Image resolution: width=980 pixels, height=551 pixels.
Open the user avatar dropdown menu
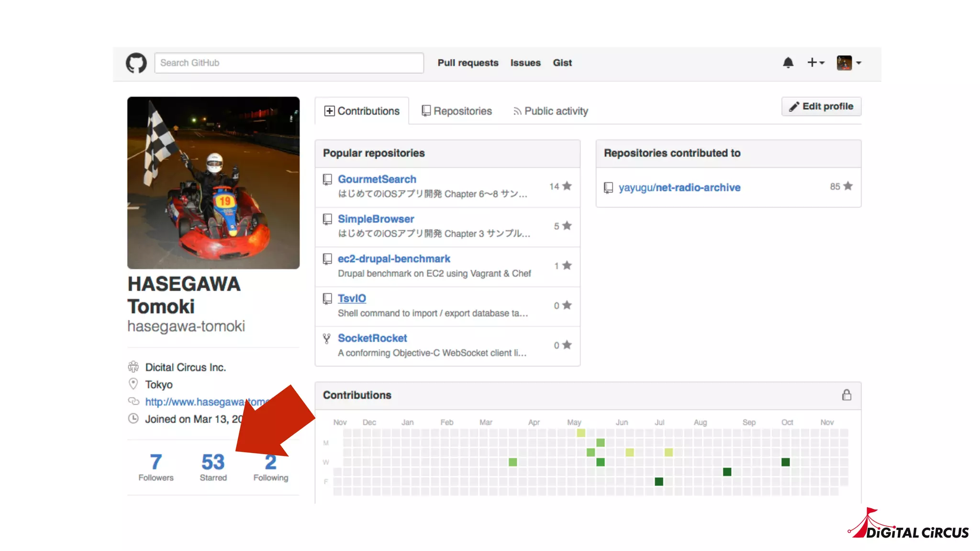[x=849, y=63]
